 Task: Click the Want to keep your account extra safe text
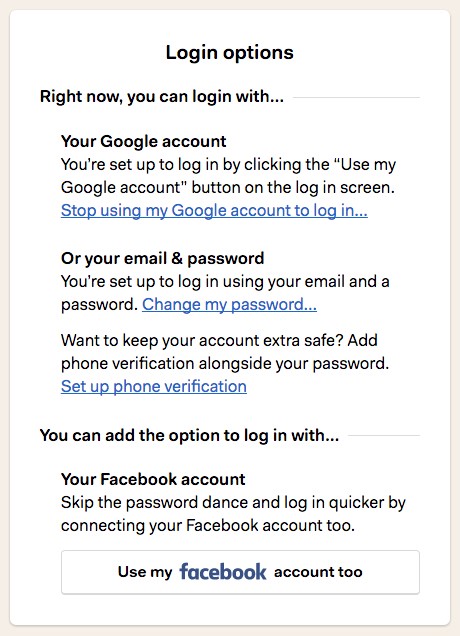[225, 352]
